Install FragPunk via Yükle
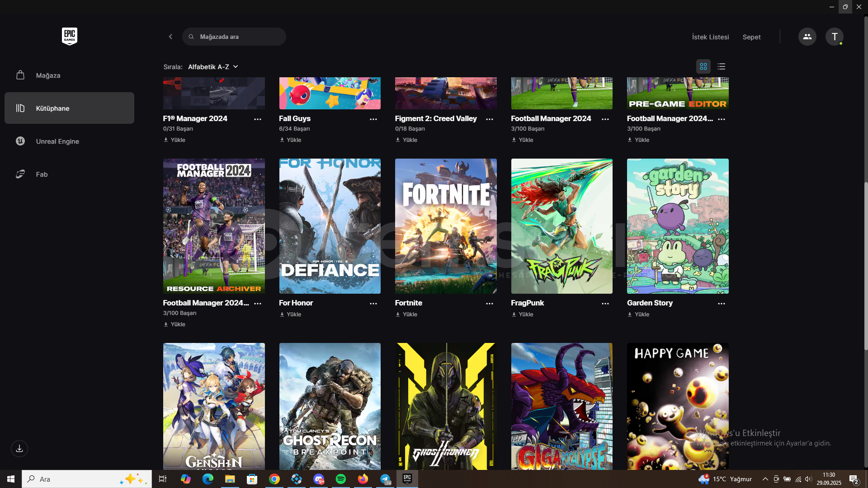Screen dimensions: 868x488 tap(522, 314)
